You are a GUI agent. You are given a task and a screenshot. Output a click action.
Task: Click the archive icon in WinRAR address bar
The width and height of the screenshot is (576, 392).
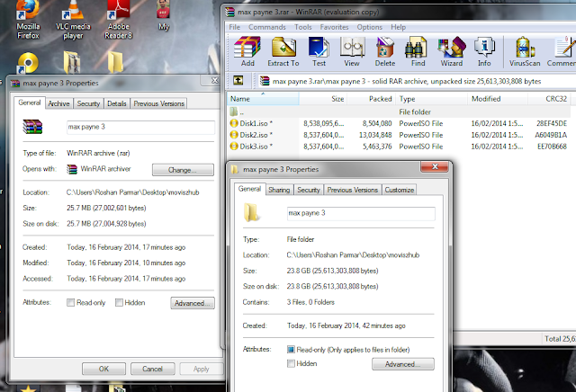click(265, 81)
